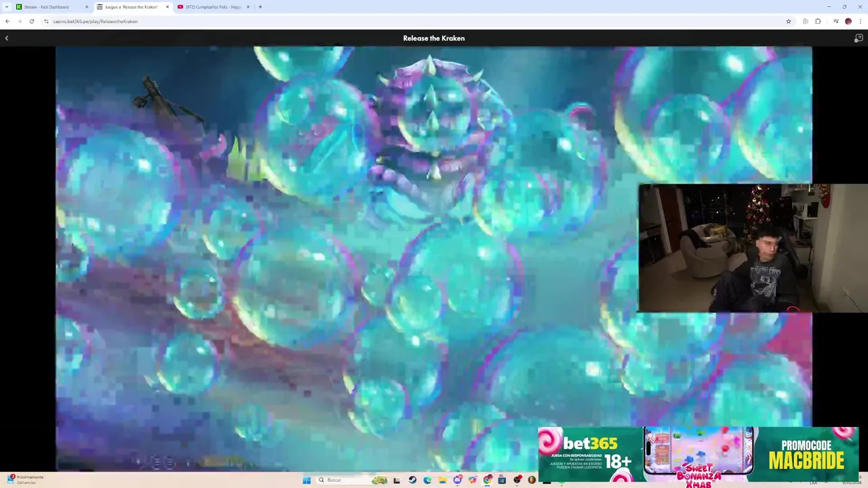868x488 pixels.
Task: Select the Juegue a 'Release the Kraken' tab
Action: coord(132,7)
